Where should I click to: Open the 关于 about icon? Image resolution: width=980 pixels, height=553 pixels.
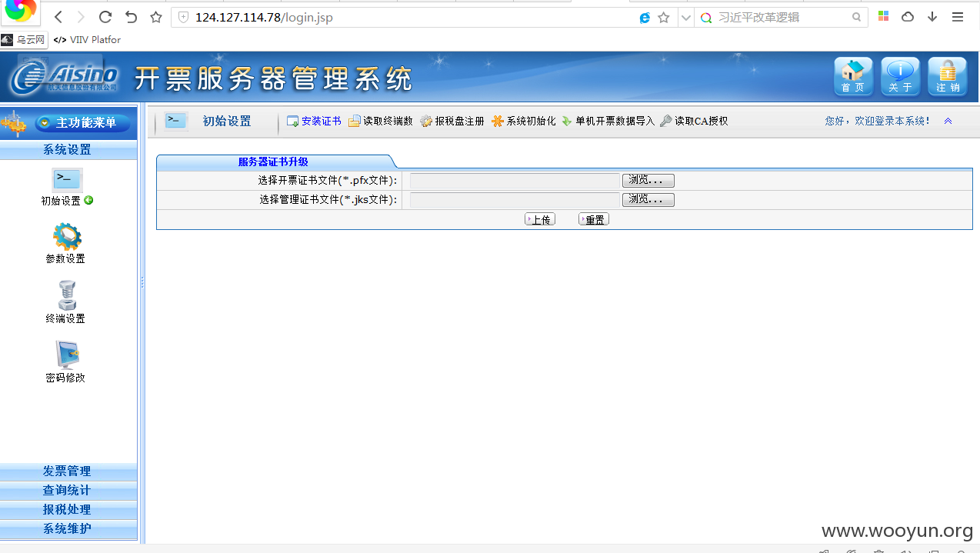pos(900,76)
